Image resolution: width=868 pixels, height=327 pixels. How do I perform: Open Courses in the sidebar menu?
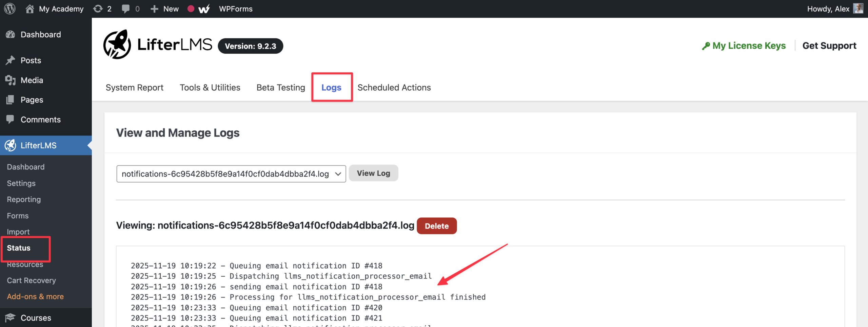(x=36, y=317)
